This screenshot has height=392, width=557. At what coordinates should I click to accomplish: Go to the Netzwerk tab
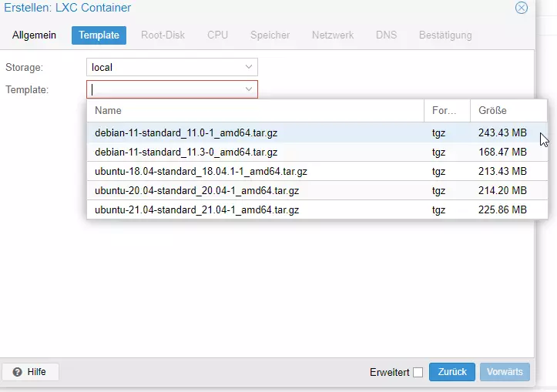click(332, 35)
